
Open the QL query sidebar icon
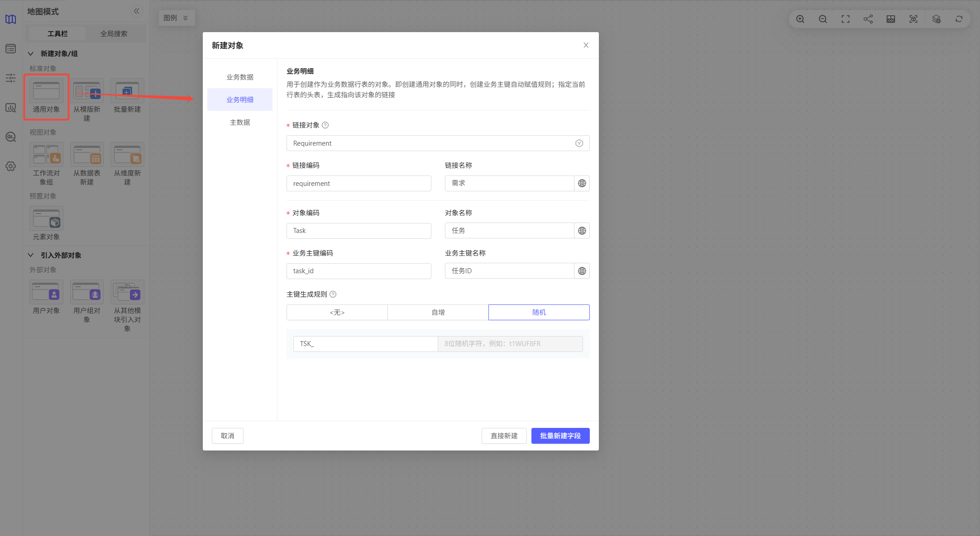coord(11,137)
